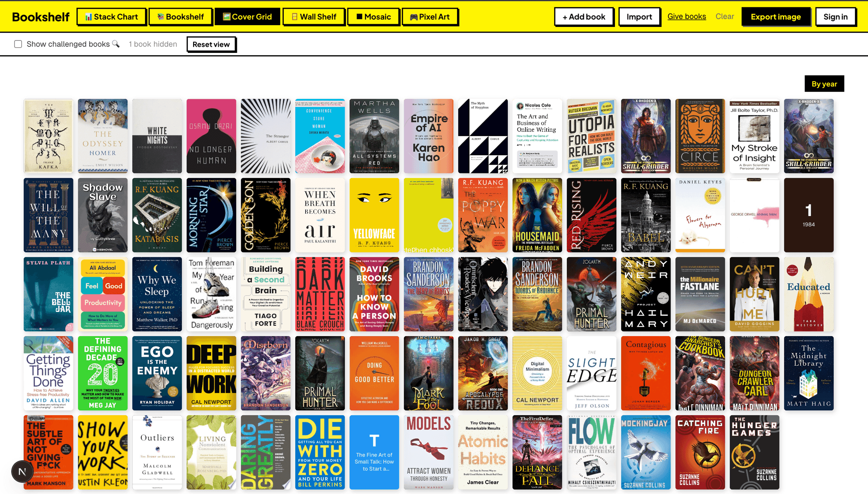Open the Yellowface book cover
The image size is (868, 494).
(374, 215)
